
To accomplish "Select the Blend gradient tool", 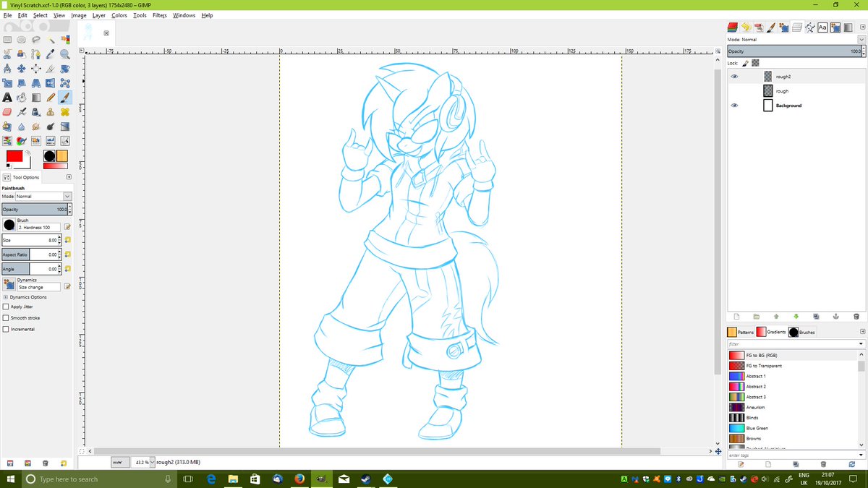I will [36, 98].
